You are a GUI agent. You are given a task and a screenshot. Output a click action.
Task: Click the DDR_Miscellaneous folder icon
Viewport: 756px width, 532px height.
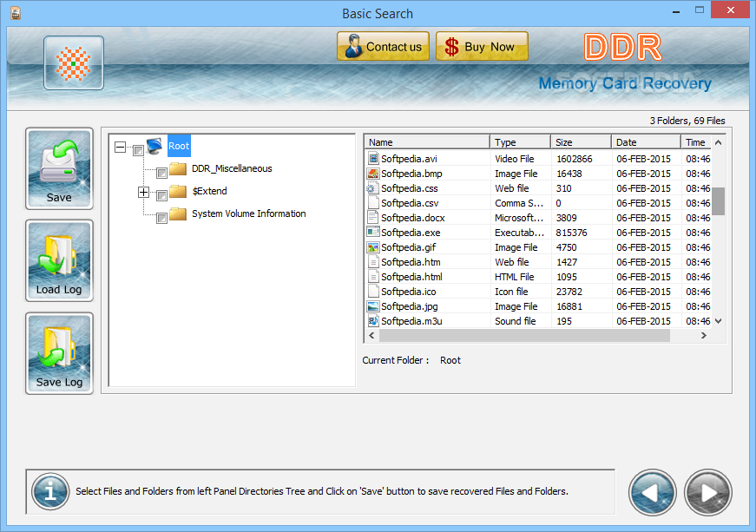click(x=178, y=168)
